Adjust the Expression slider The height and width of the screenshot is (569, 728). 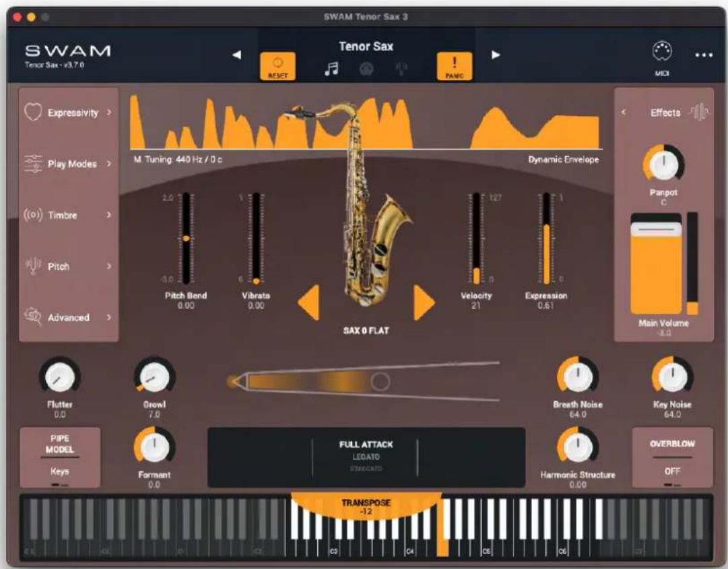click(546, 238)
